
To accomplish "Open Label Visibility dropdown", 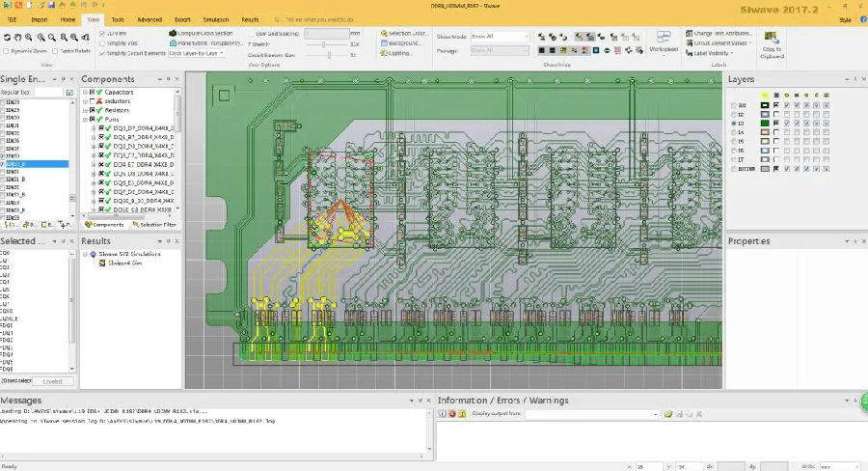I will pyautogui.click(x=709, y=53).
